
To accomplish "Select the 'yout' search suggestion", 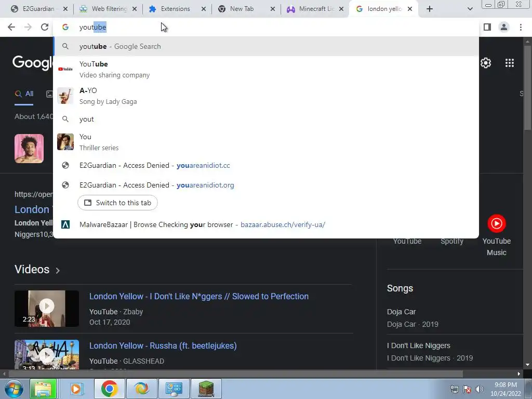I will click(x=267, y=119).
